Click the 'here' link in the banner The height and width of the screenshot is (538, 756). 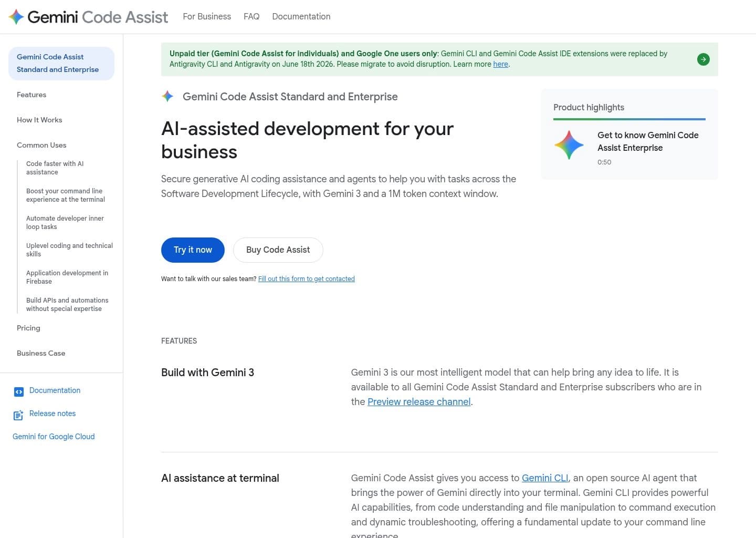coord(500,65)
